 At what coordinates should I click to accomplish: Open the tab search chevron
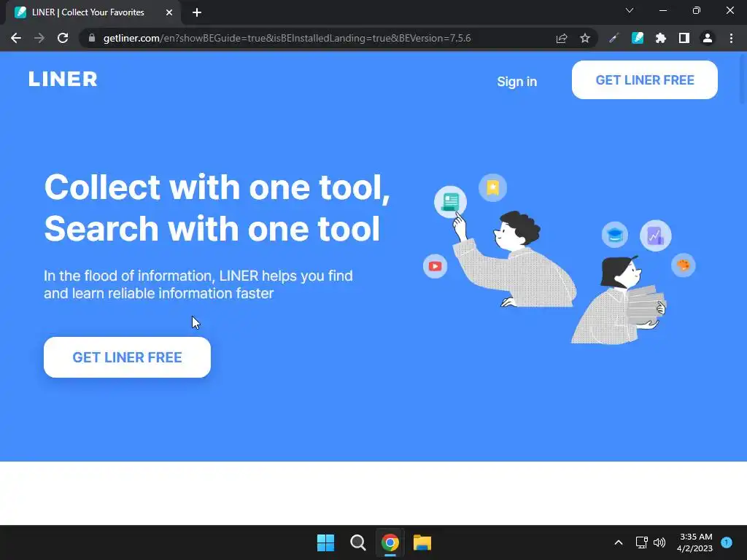pyautogui.click(x=630, y=10)
